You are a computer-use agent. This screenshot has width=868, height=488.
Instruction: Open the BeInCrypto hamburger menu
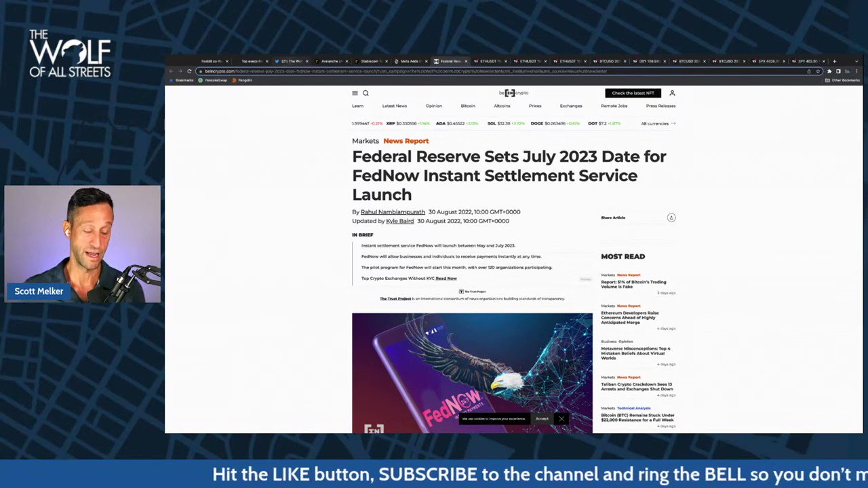(x=355, y=93)
